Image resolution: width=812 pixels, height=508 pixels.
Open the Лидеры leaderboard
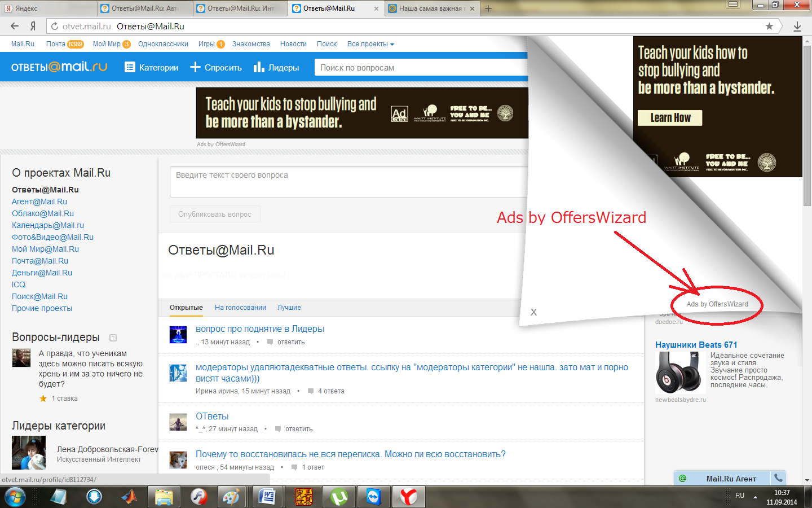coord(276,68)
